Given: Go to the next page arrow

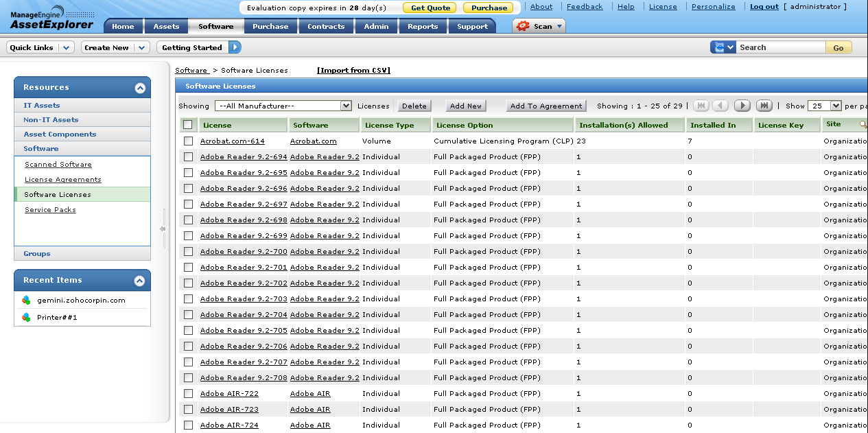Looking at the screenshot, I should coord(742,106).
